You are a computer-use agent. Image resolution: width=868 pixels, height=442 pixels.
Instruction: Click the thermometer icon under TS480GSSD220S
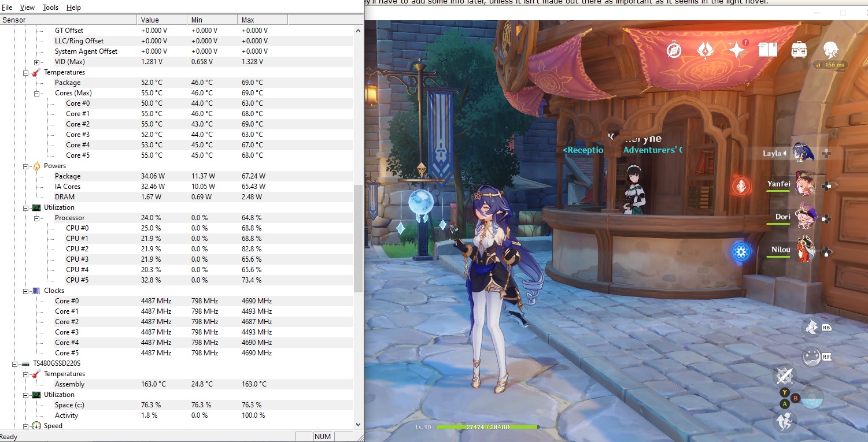tap(36, 374)
